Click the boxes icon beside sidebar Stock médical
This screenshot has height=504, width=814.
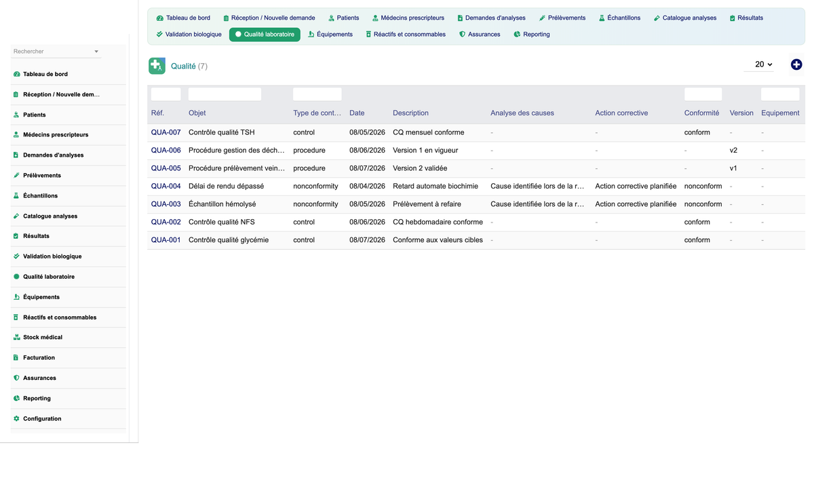coord(16,337)
